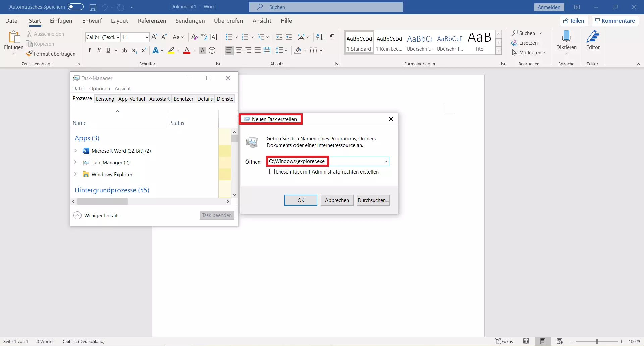Clear all formatting icon
Viewport: 644px width, 346px height.
[194, 37]
